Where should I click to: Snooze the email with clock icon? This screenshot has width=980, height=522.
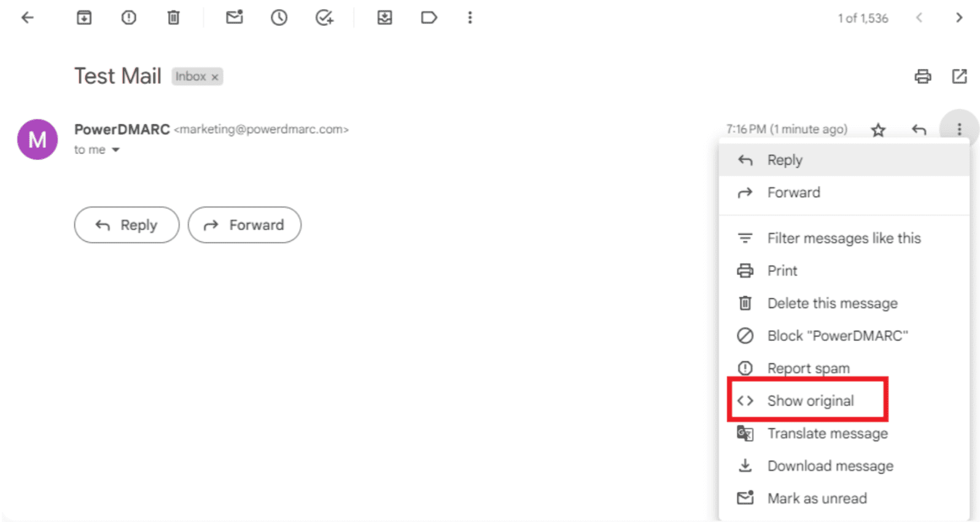tap(279, 18)
